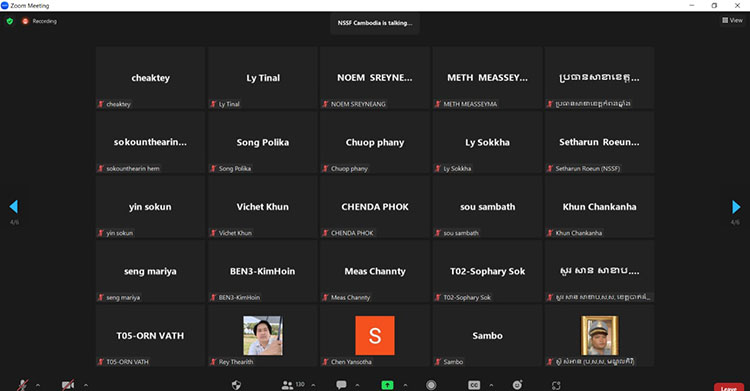The height and width of the screenshot is (391, 750).
Task: Select the BEN3-KimHoin participant tile
Action: 263,271
